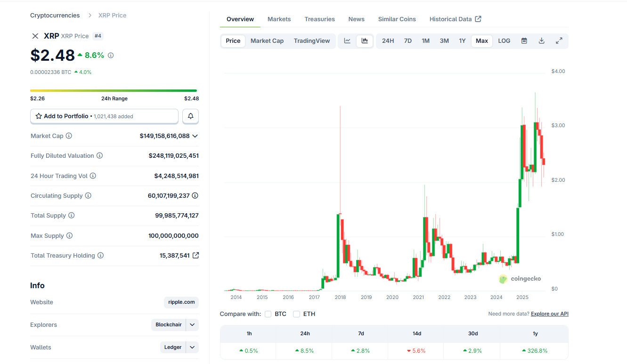Expand the Market Cap dropdown arrow
627x364 pixels.
point(195,136)
